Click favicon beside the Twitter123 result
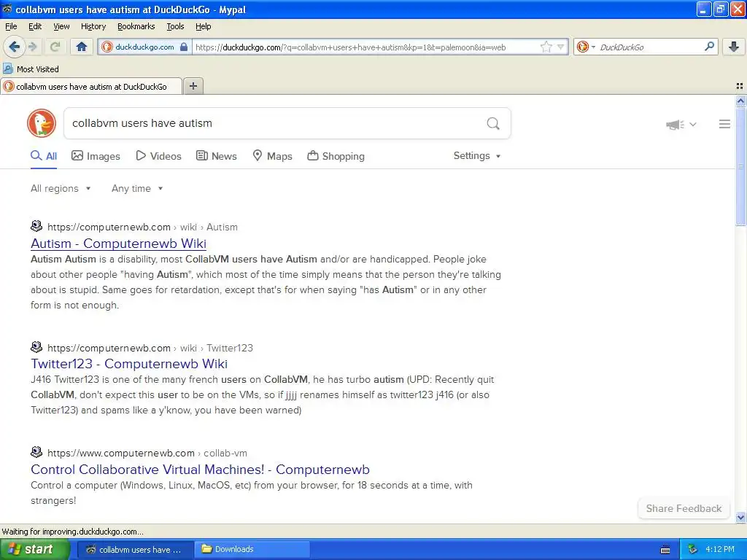The height and width of the screenshot is (560, 747). 36,346
